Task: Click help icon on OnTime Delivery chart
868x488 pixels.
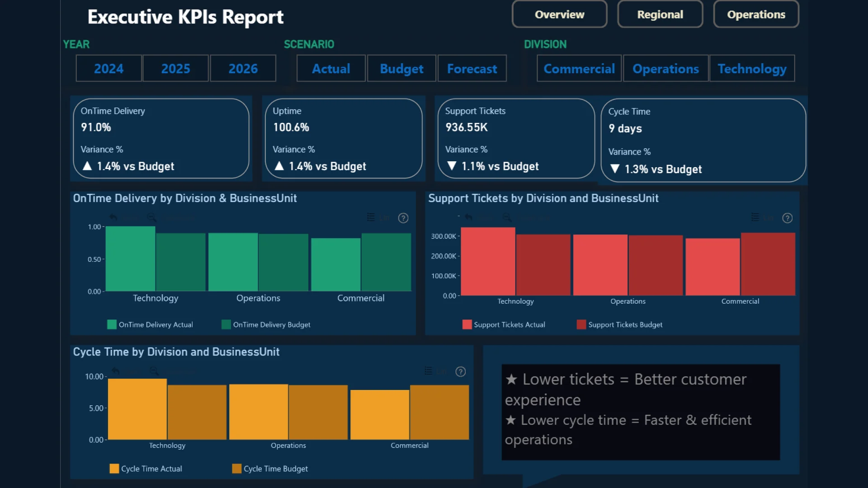Action: [403, 218]
